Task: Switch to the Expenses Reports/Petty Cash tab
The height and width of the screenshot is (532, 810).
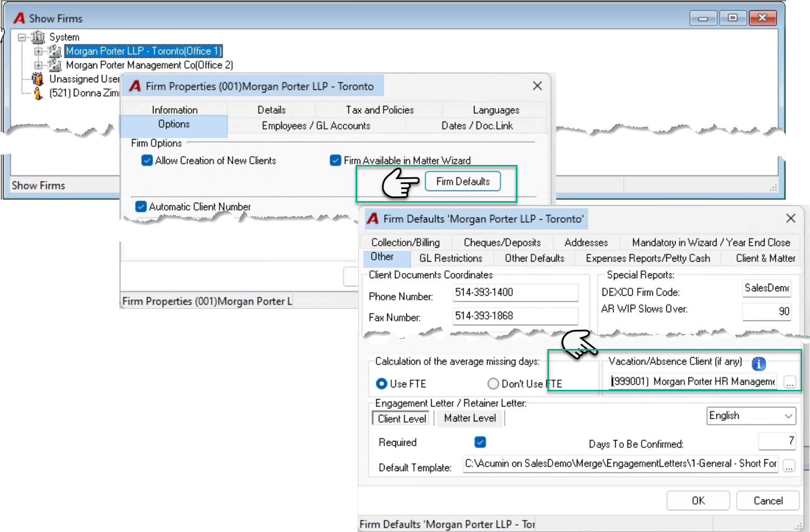Action: point(648,258)
